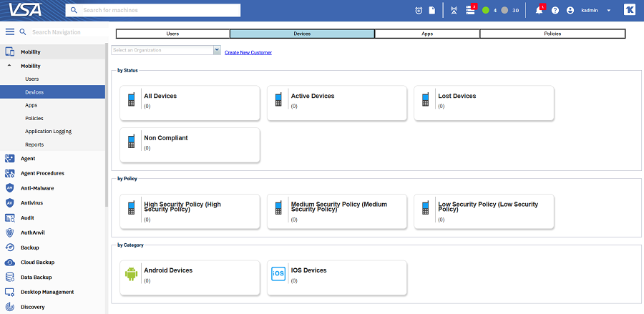
Task: Open server list icon with red badge
Action: tap(471, 10)
